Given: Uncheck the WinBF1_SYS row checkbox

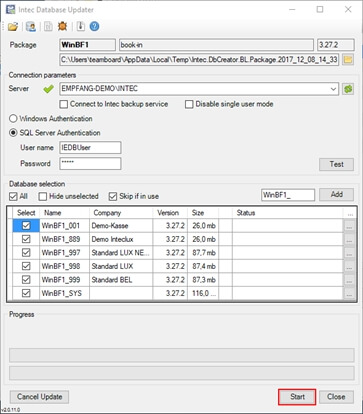Looking at the screenshot, I should point(26,293).
